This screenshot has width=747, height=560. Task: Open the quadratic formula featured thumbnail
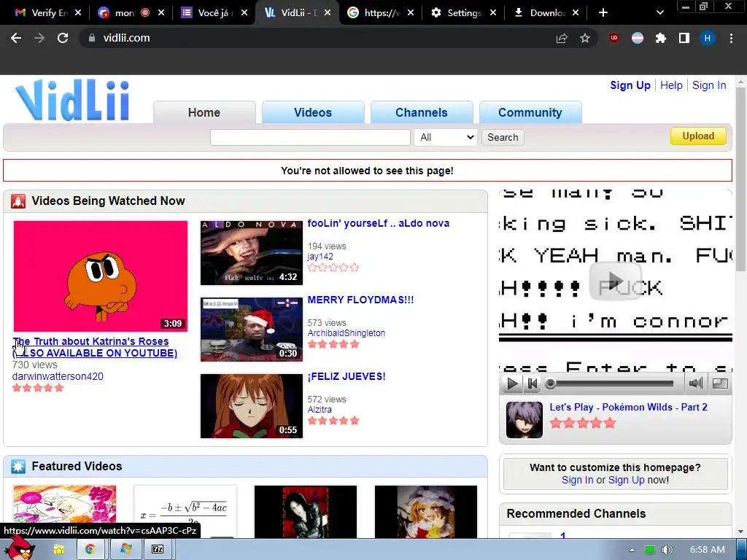tap(185, 511)
